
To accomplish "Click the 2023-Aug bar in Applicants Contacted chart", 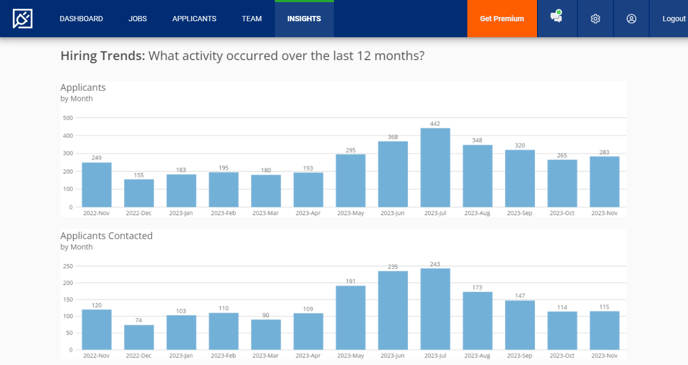I will point(477,321).
